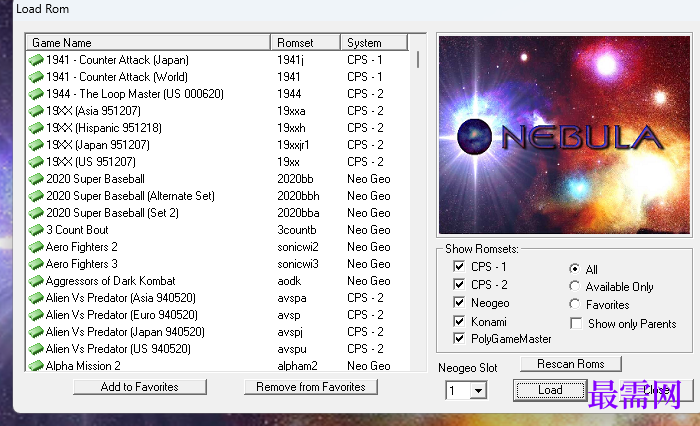Viewport: 700px width, 426px height.
Task: Click the chip icon beside Alien Vs Predator (Asia 940520)
Action: (36, 298)
